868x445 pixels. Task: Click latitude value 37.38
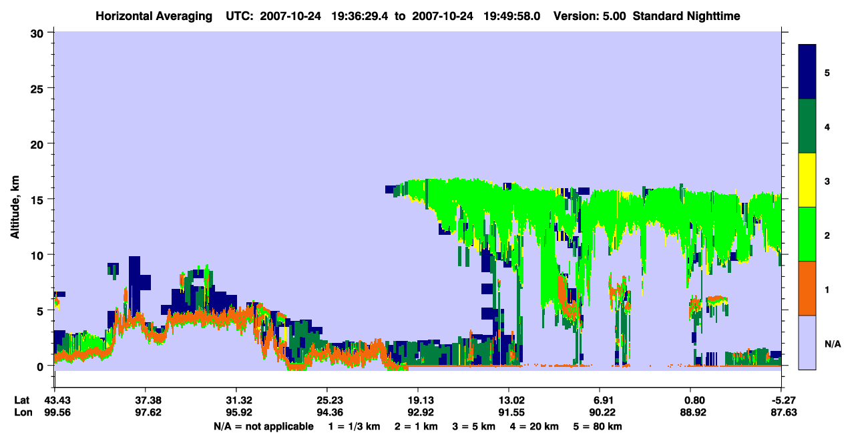point(146,400)
